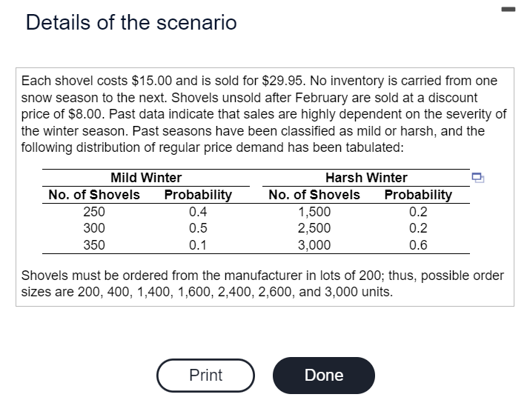Click the 300 shovels cell under Mild Winter
The height and width of the screenshot is (420, 530).
93,228
